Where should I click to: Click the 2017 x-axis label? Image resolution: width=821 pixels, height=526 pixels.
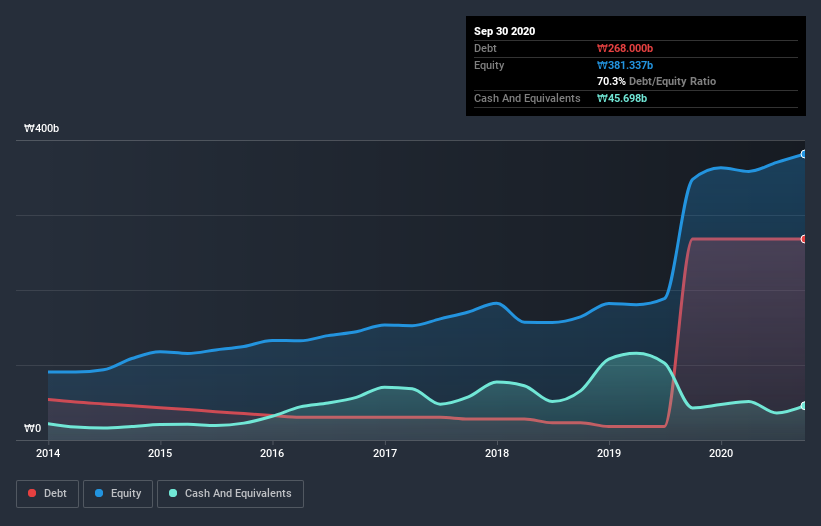coord(385,453)
